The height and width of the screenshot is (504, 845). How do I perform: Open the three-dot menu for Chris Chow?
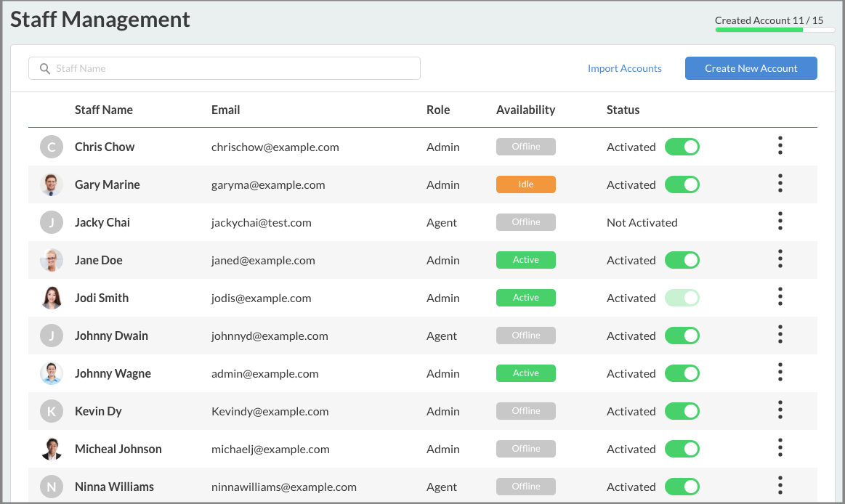[x=780, y=145]
